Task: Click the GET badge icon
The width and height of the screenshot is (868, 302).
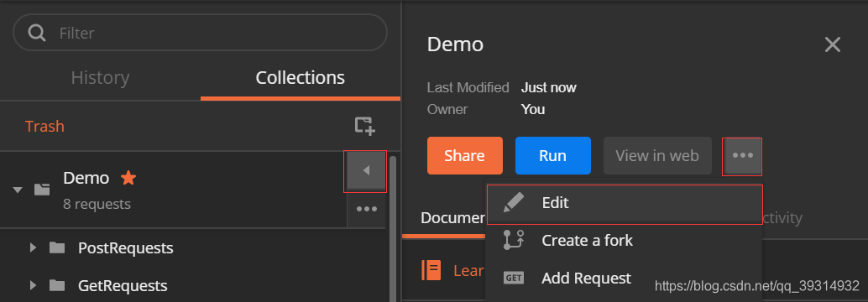Action: [x=514, y=279]
